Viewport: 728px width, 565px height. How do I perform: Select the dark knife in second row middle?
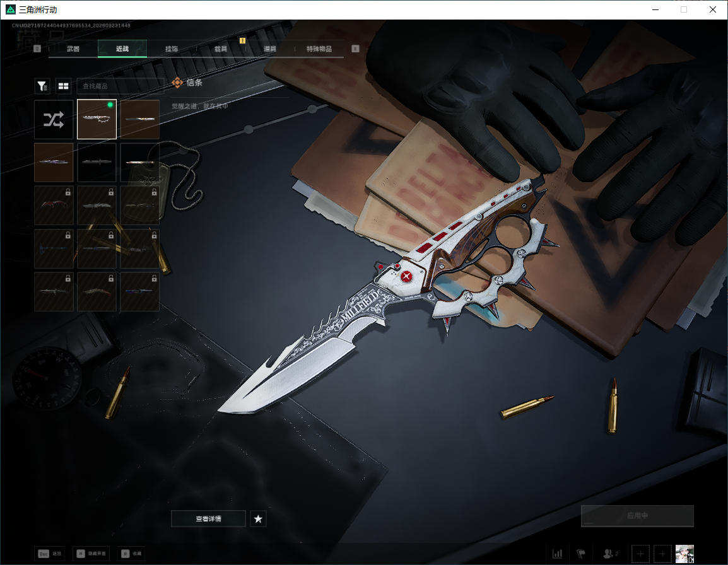coord(97,163)
